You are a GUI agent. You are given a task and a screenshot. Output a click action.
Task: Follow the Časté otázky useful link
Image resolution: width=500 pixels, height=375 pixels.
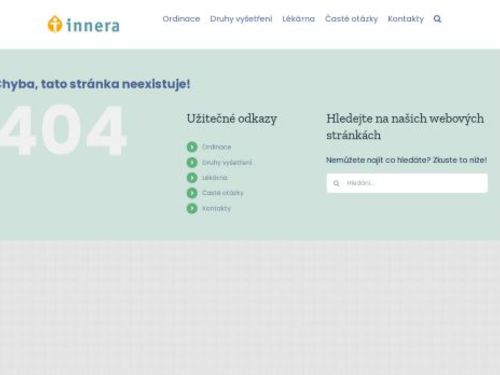point(223,193)
